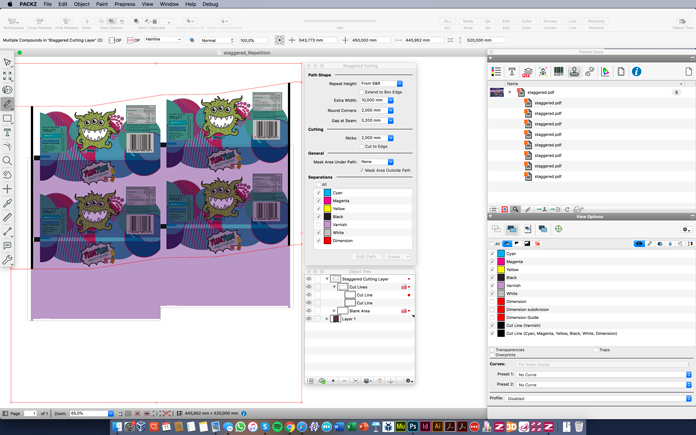Open the Preset 1 curve dropdown
This screenshot has width=696, height=435.
(x=604, y=375)
